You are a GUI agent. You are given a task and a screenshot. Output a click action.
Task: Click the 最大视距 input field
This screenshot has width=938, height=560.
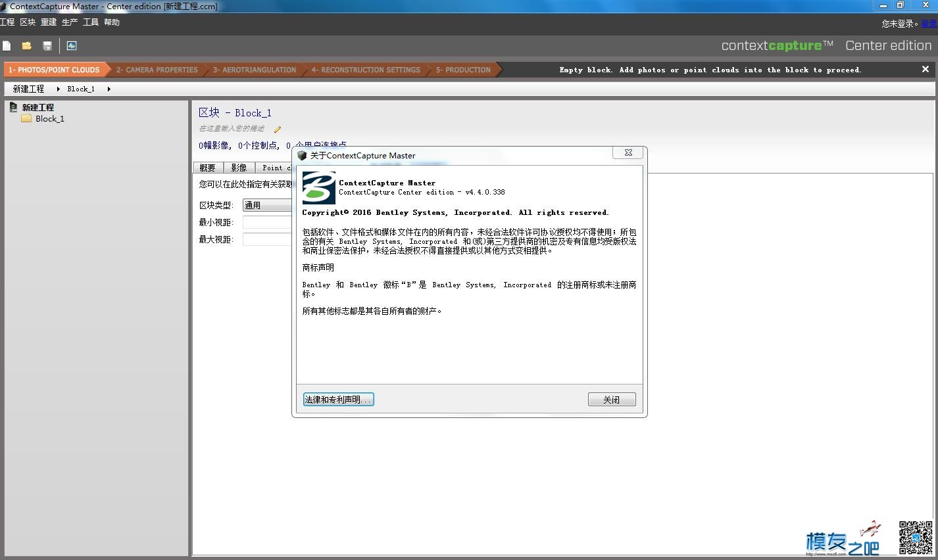pyautogui.click(x=267, y=239)
